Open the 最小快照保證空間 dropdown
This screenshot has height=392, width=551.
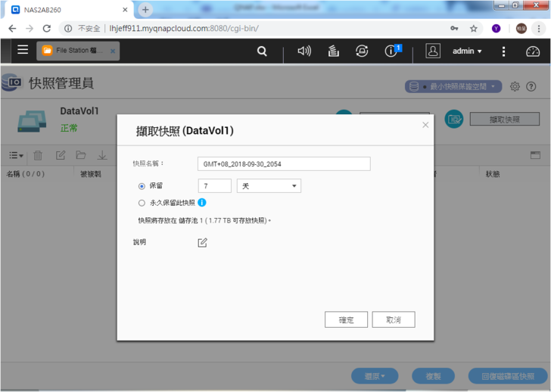(453, 86)
